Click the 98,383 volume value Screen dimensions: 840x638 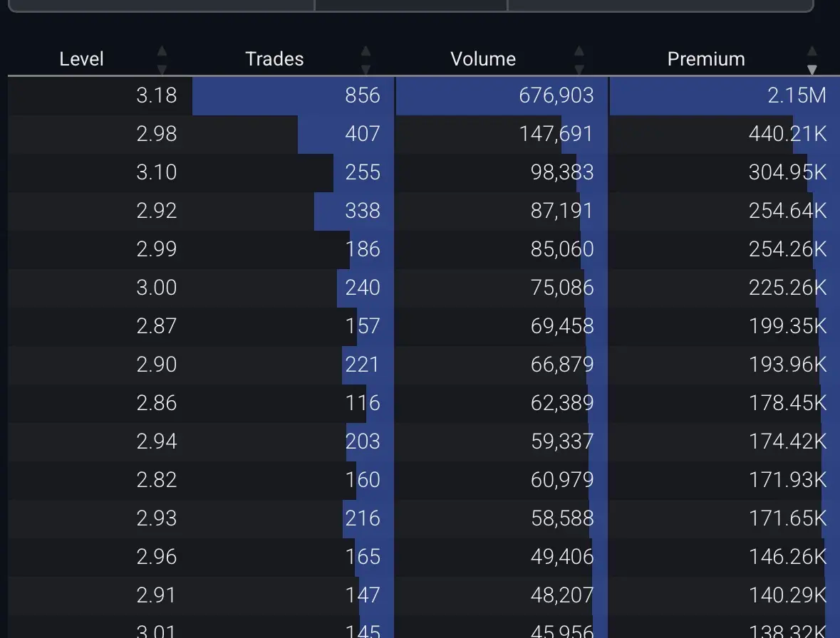pos(562,172)
